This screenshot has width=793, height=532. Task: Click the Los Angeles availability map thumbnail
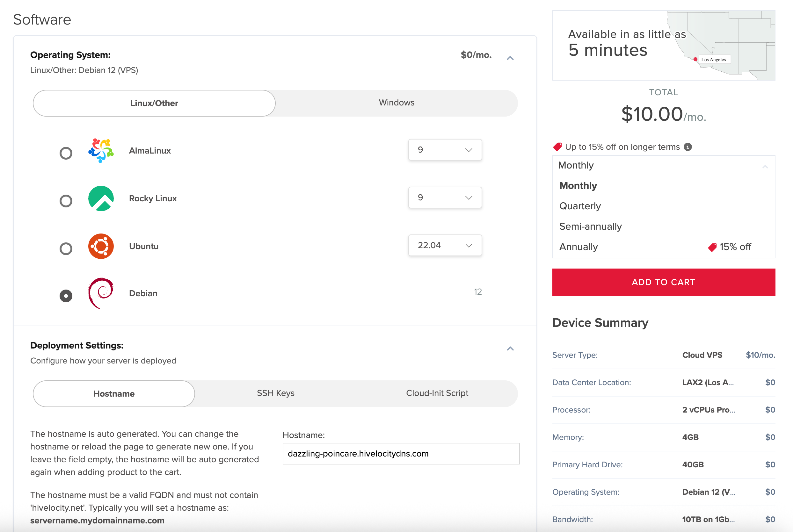point(663,46)
